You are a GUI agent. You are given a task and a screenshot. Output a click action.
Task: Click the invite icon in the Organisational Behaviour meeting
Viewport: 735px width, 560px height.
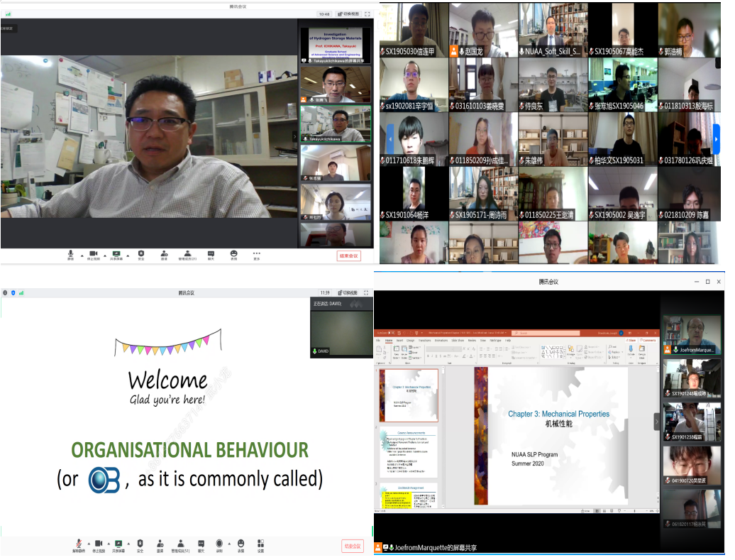[160, 546]
